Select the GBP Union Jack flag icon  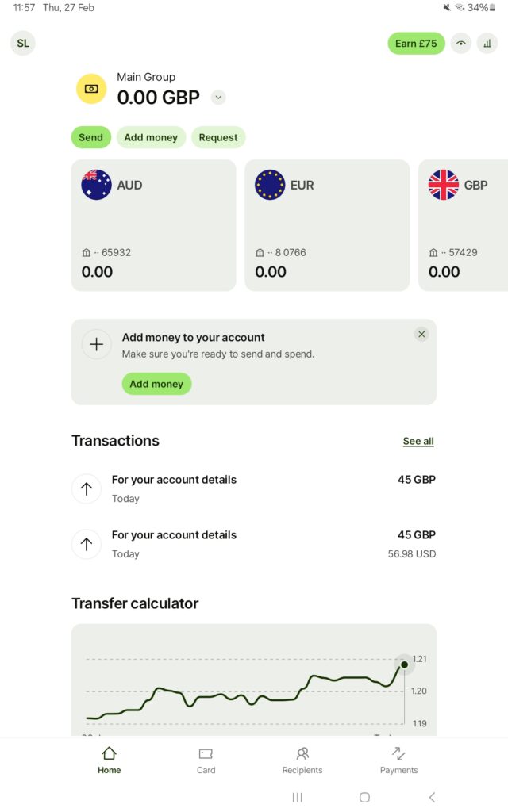(444, 185)
